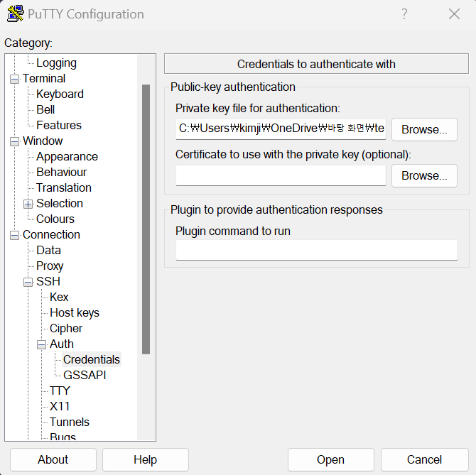Browse for a certificate file
Image resolution: width=476 pixels, height=475 pixels.
pyautogui.click(x=424, y=175)
